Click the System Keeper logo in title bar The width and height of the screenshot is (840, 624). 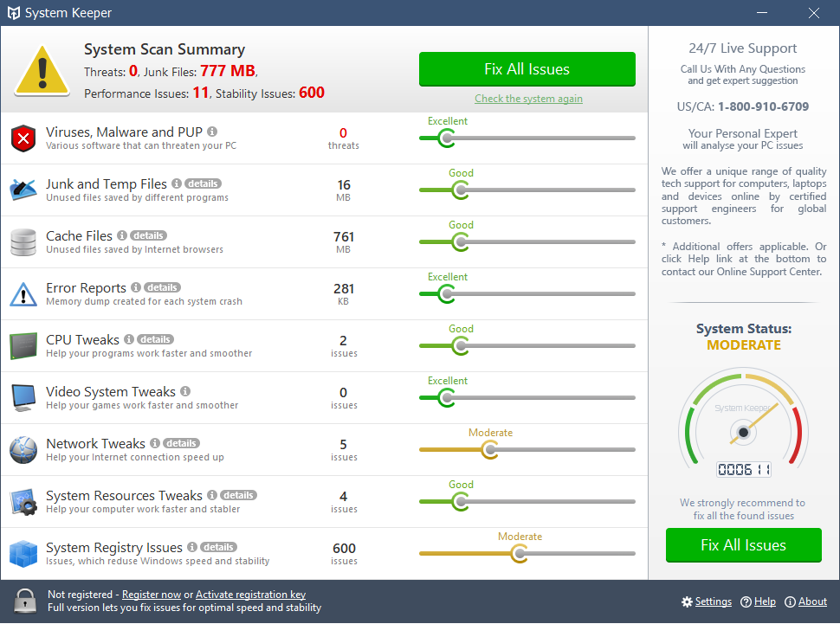[13, 13]
